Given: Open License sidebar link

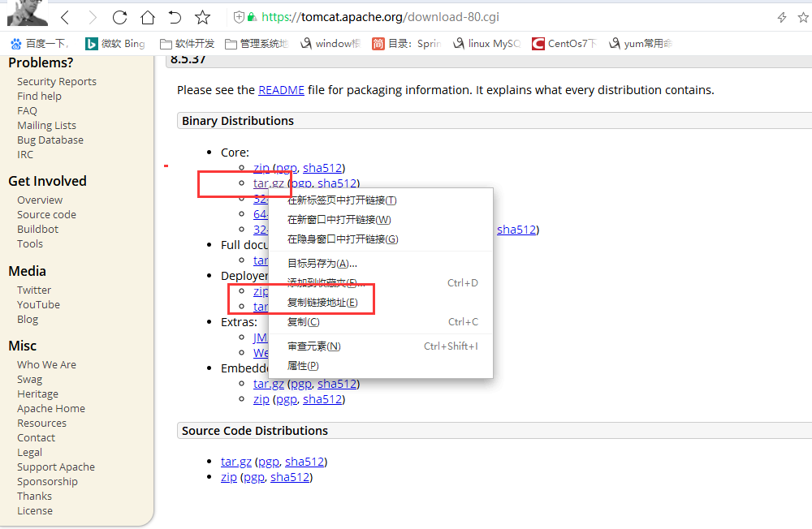Looking at the screenshot, I should click(35, 510).
